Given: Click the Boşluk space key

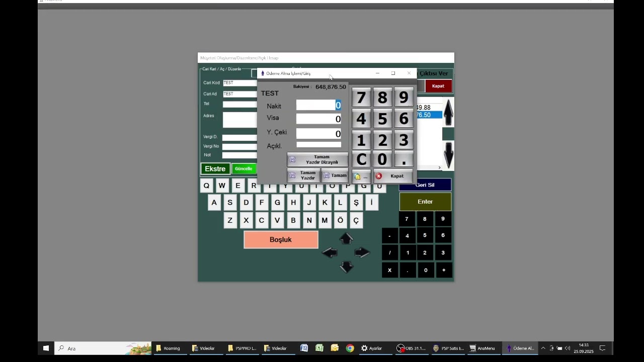Looking at the screenshot, I should pos(281,240).
